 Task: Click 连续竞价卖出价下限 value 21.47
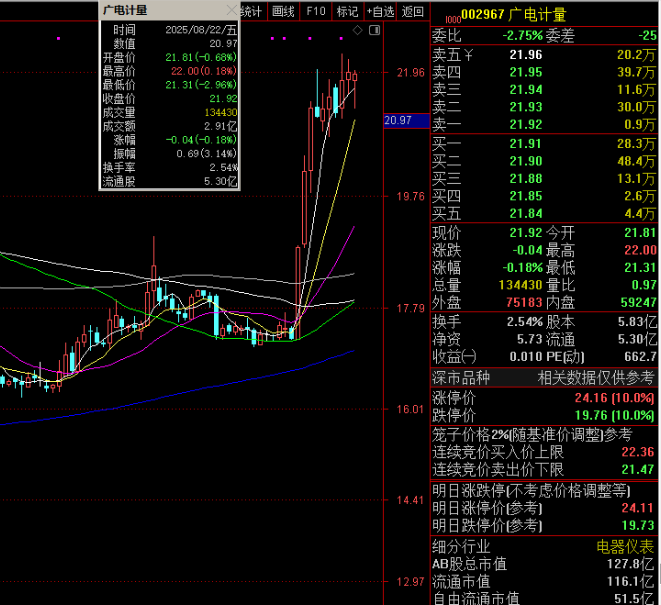638,470
